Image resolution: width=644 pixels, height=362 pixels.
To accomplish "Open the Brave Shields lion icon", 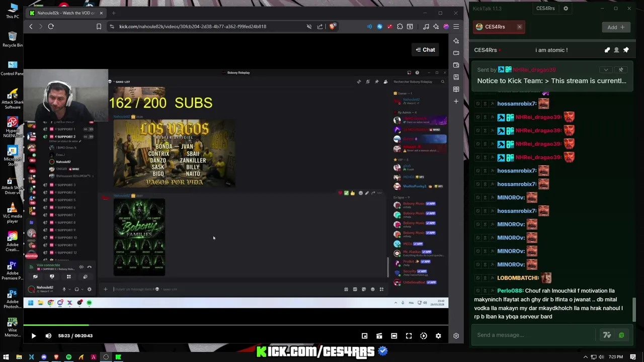I will tap(333, 27).
